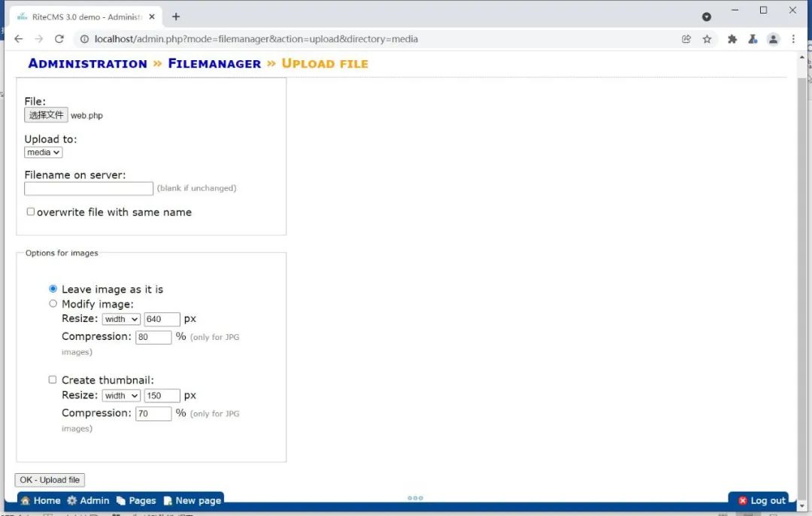Click the three-dot handle on bottom bar
Image resolution: width=812 pixels, height=516 pixels.
click(x=415, y=499)
